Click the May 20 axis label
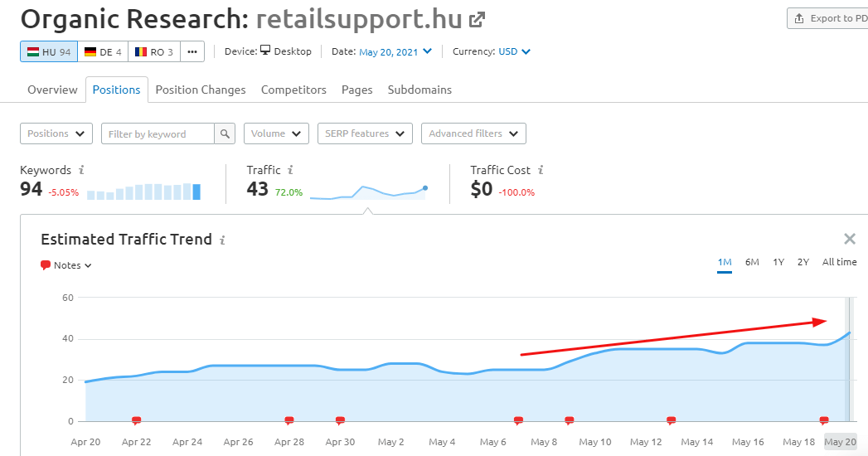The height and width of the screenshot is (456, 868). tap(841, 442)
